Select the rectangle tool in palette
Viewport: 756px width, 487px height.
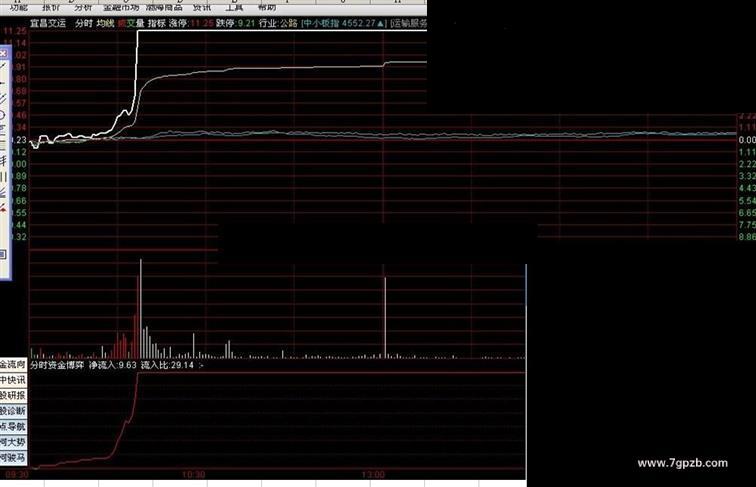(3, 254)
